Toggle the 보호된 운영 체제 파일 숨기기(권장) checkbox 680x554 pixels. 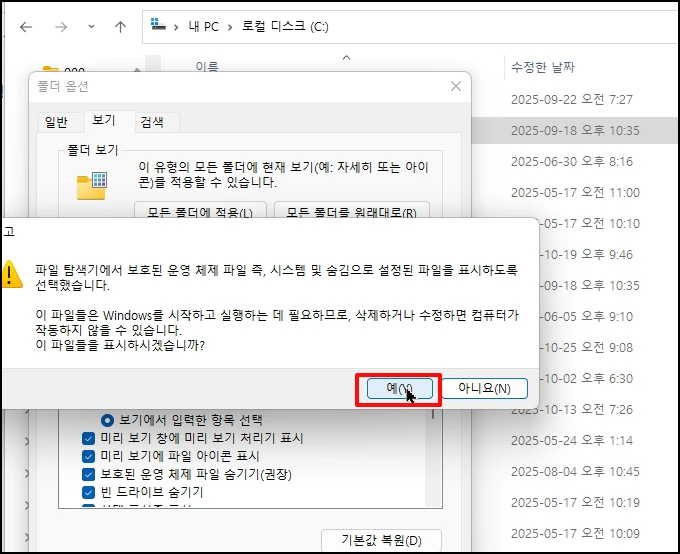click(88, 474)
